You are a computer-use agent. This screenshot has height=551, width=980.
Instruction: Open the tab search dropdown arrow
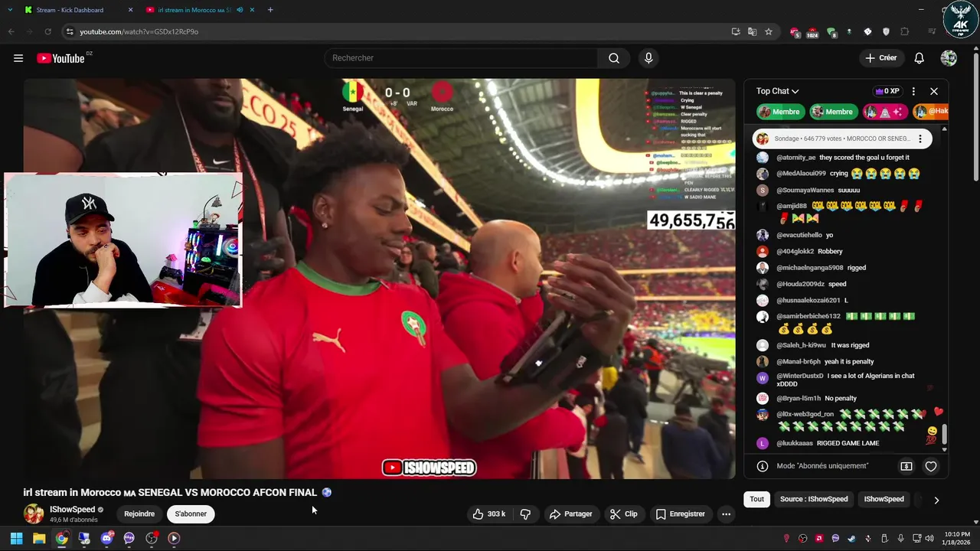point(10,10)
